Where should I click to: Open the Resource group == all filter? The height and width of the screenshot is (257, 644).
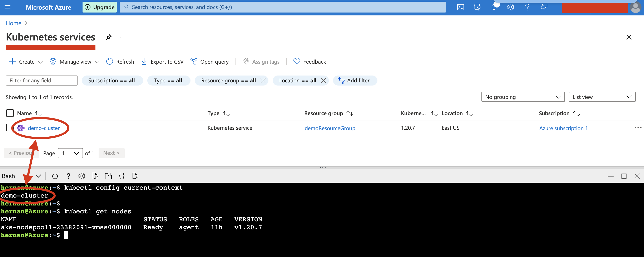click(x=228, y=81)
